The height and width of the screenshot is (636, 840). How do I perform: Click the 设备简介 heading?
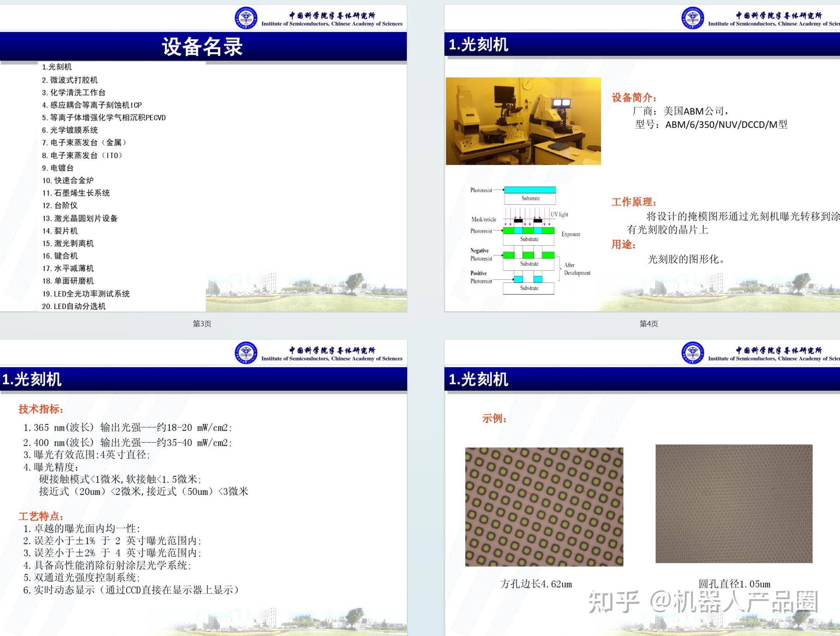click(x=634, y=98)
